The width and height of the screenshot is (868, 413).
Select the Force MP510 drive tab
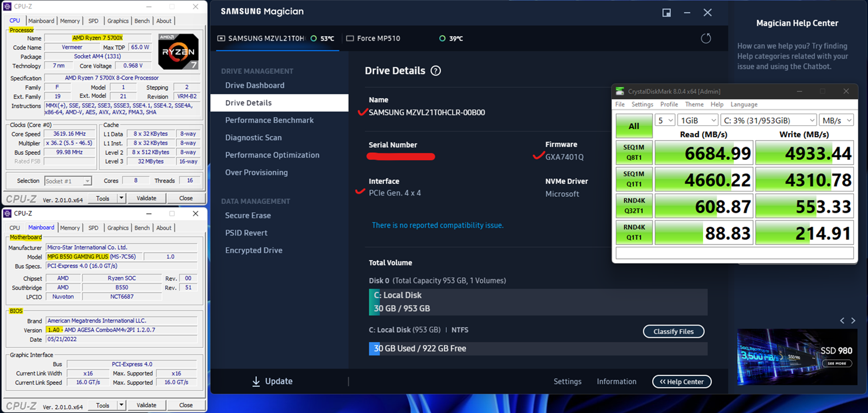[405, 39]
